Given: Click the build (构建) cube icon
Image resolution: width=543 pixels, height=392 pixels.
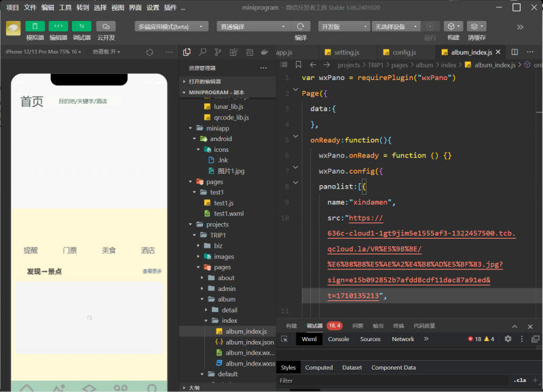Looking at the screenshot, I should pos(453,26).
